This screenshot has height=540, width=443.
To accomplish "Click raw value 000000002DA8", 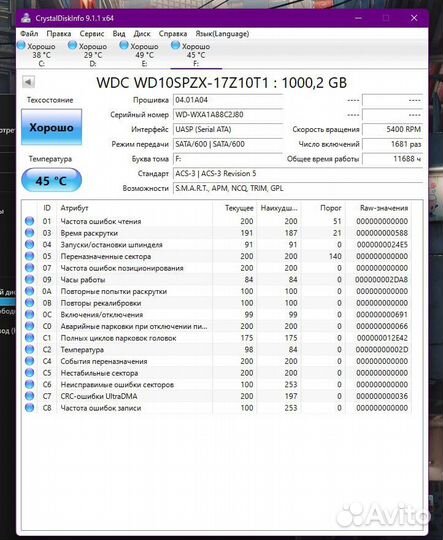I will 382,280.
